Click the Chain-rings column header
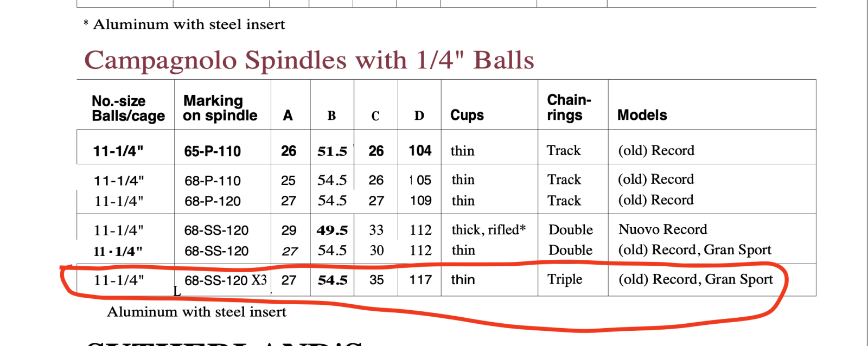Screen dimensions: 868x346 [569, 107]
